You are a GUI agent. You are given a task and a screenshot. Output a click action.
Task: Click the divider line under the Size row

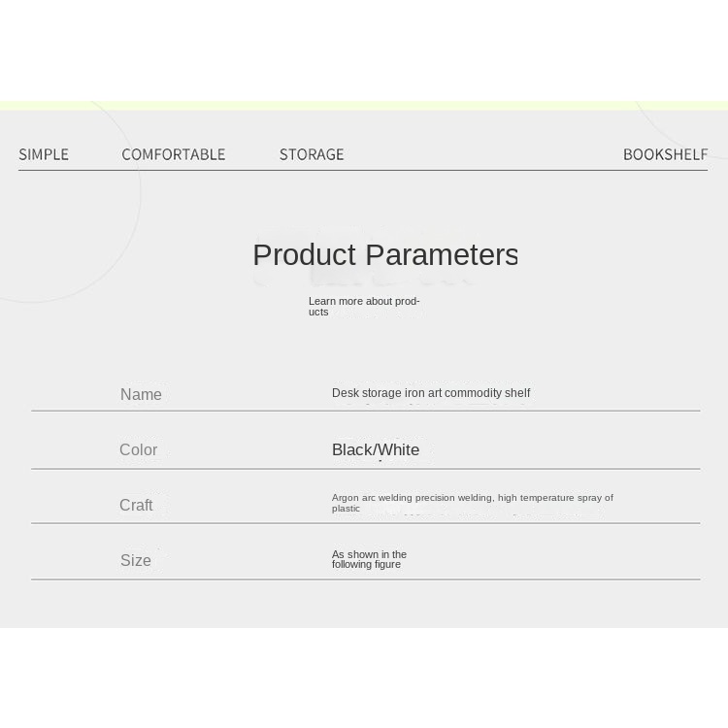365,579
